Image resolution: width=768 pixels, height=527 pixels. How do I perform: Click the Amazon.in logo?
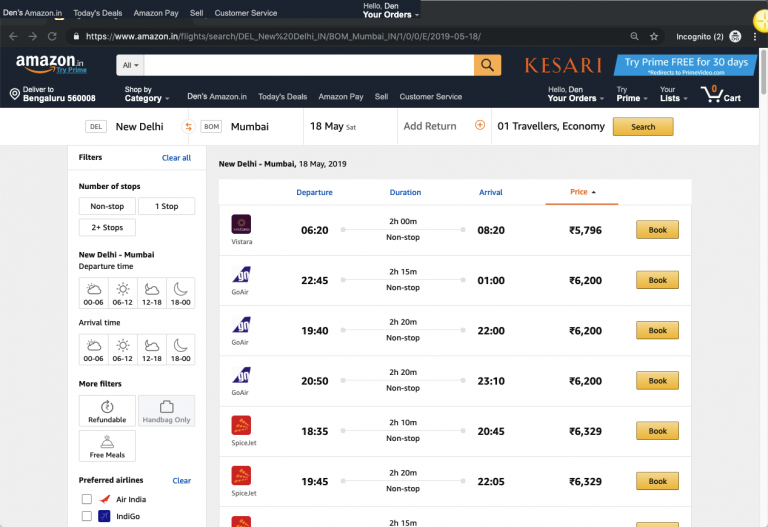coord(50,64)
